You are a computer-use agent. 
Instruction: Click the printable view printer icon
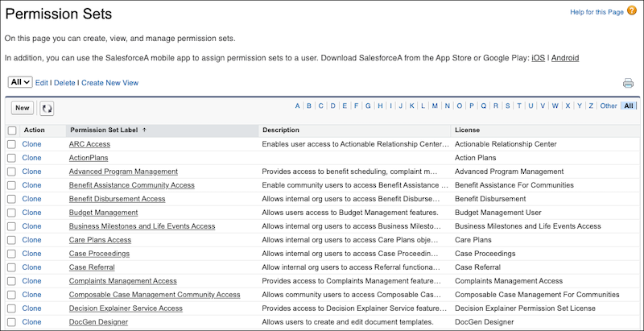tap(628, 84)
